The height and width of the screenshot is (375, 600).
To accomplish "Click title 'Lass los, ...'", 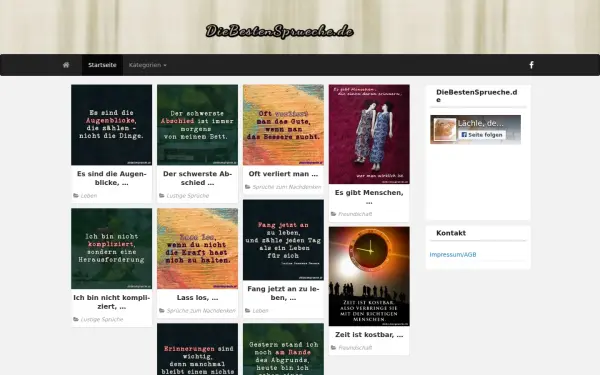I will pyautogui.click(x=197, y=298).
